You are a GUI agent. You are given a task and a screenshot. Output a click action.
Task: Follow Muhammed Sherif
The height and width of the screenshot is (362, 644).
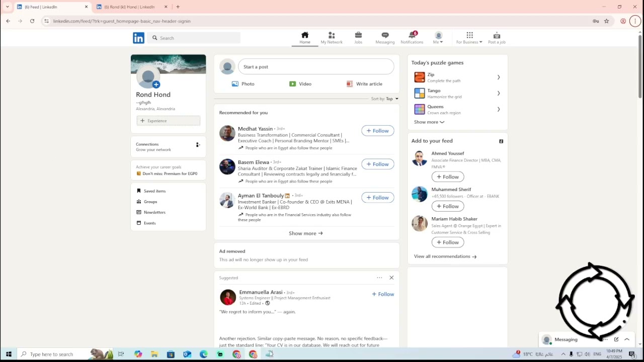tap(448, 206)
